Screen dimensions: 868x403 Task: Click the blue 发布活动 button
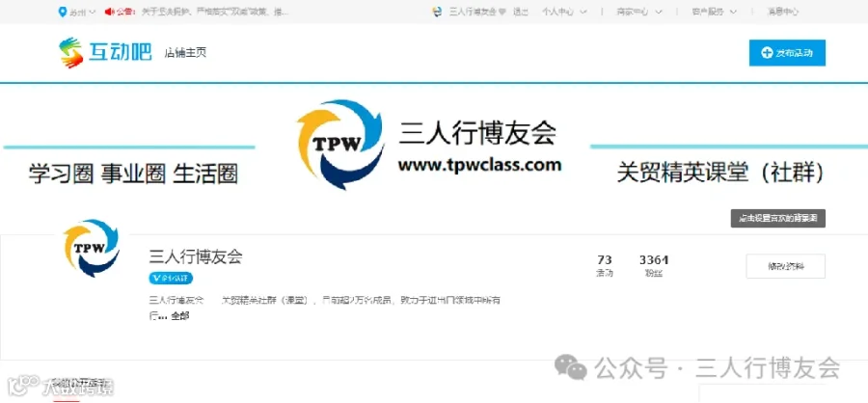pyautogui.click(x=787, y=53)
